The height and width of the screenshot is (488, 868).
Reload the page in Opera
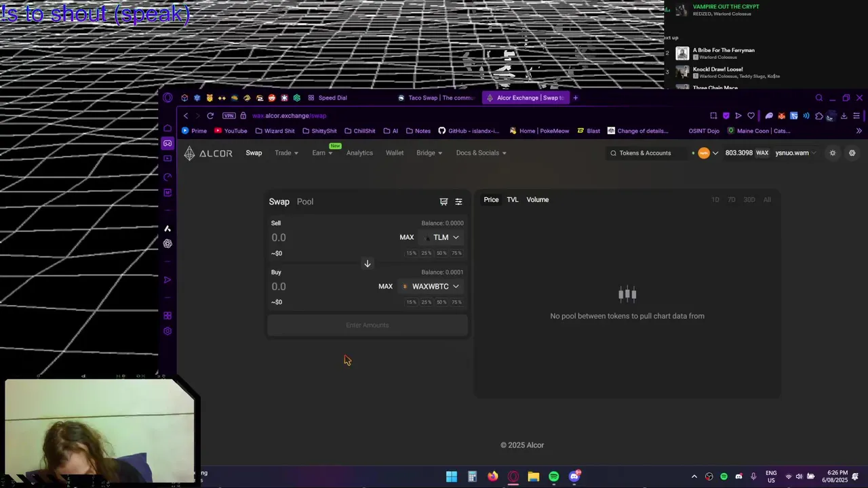pyautogui.click(x=210, y=116)
